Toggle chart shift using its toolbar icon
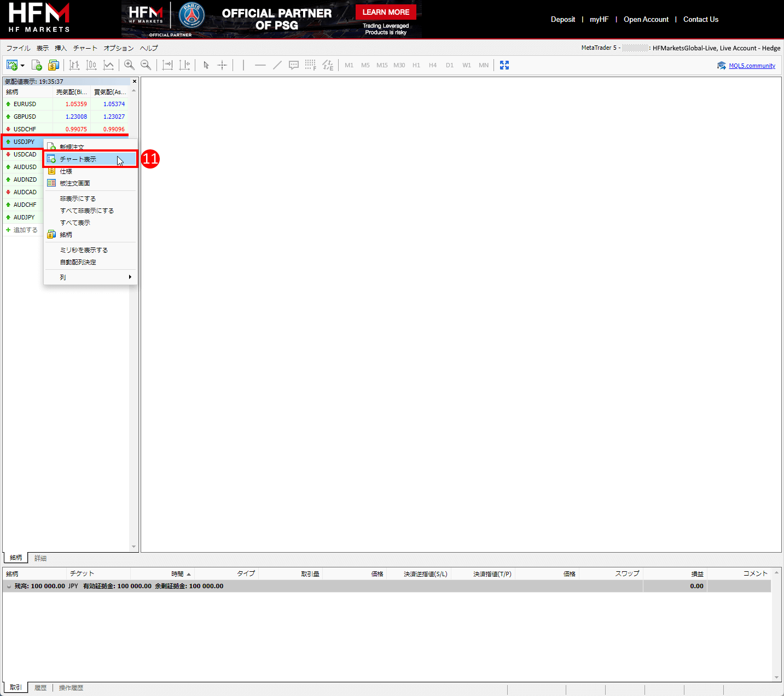 pos(185,65)
